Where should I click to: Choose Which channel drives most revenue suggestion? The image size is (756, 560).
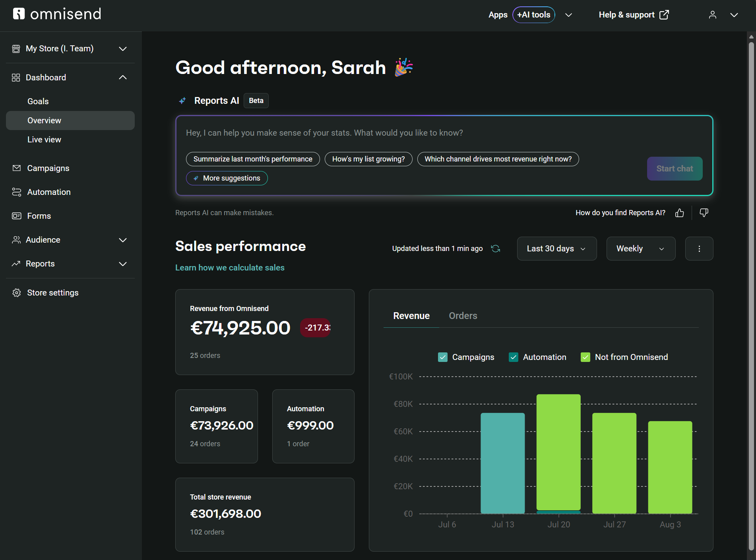click(x=498, y=159)
